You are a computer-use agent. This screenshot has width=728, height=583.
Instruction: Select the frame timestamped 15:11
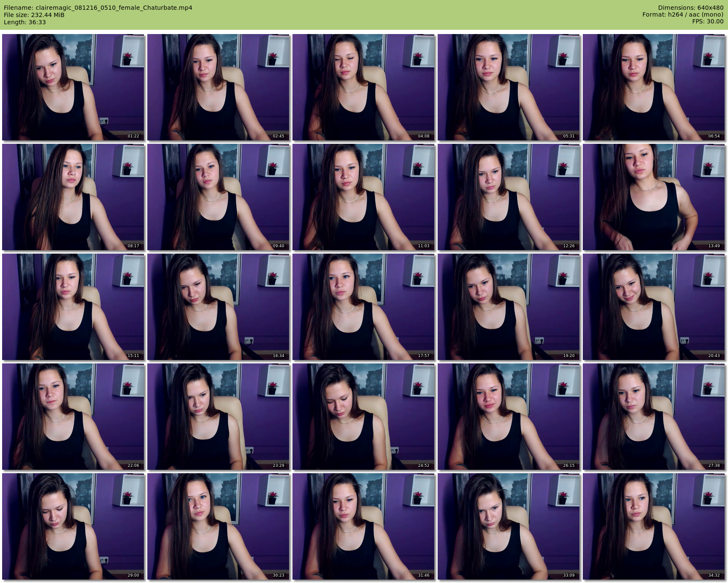pyautogui.click(x=73, y=307)
